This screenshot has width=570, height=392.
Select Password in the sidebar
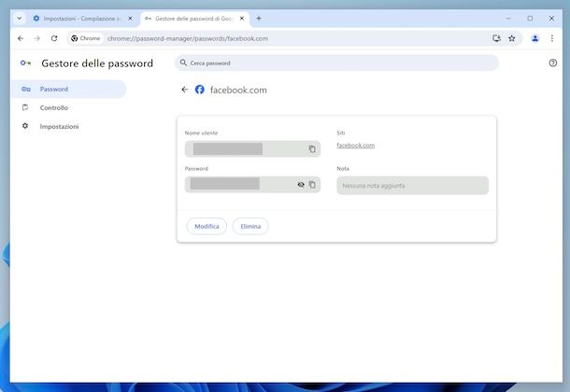click(69, 89)
